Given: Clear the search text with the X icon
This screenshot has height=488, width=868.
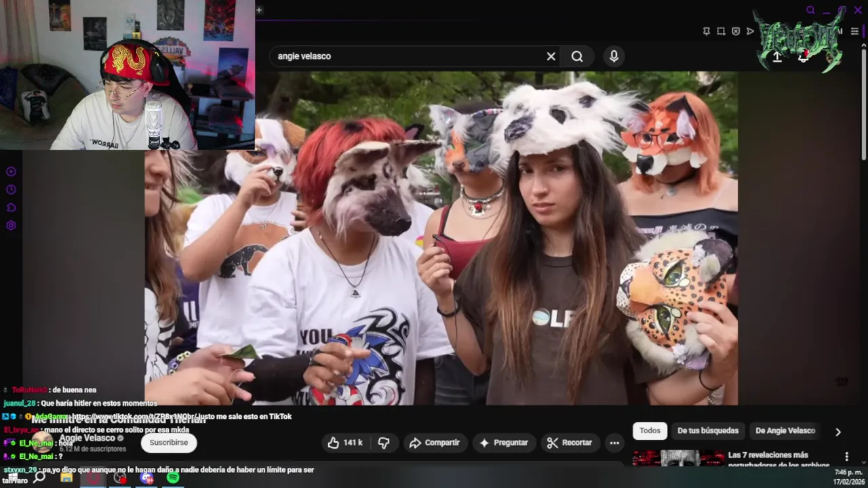Looking at the screenshot, I should pyautogui.click(x=551, y=56).
